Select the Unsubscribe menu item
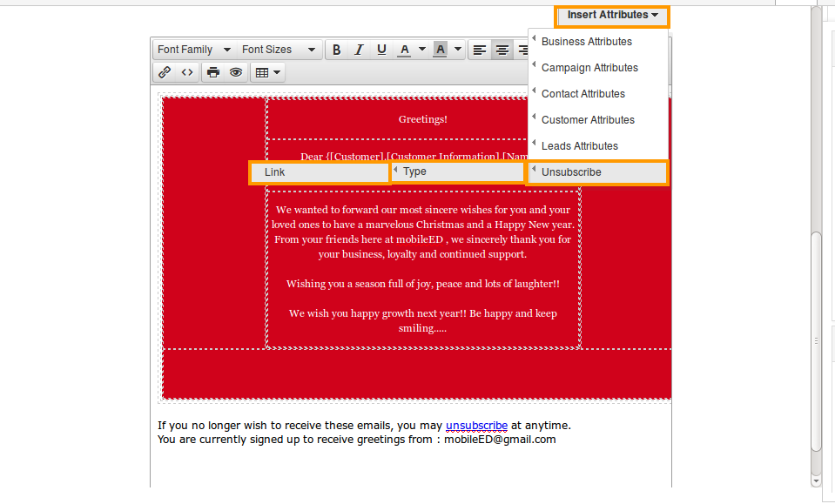The image size is (835, 504). pos(597,172)
